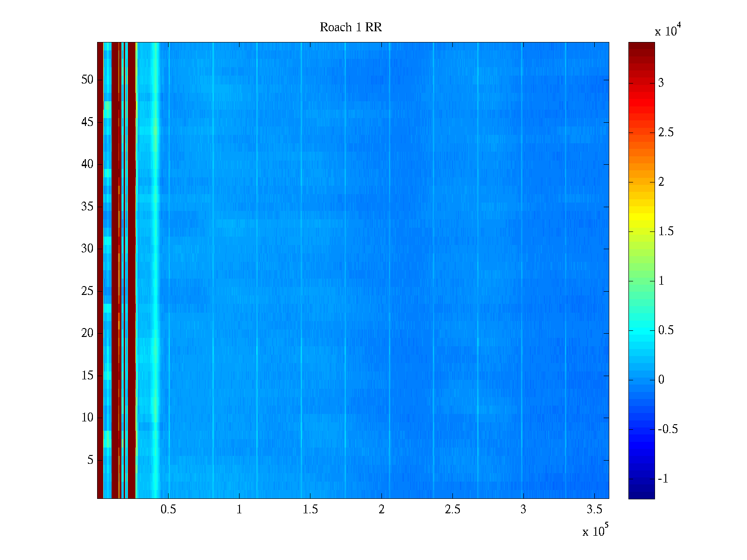Click the plot title 'Roach 1 RR'
This screenshot has width=747, height=560.
351,28
